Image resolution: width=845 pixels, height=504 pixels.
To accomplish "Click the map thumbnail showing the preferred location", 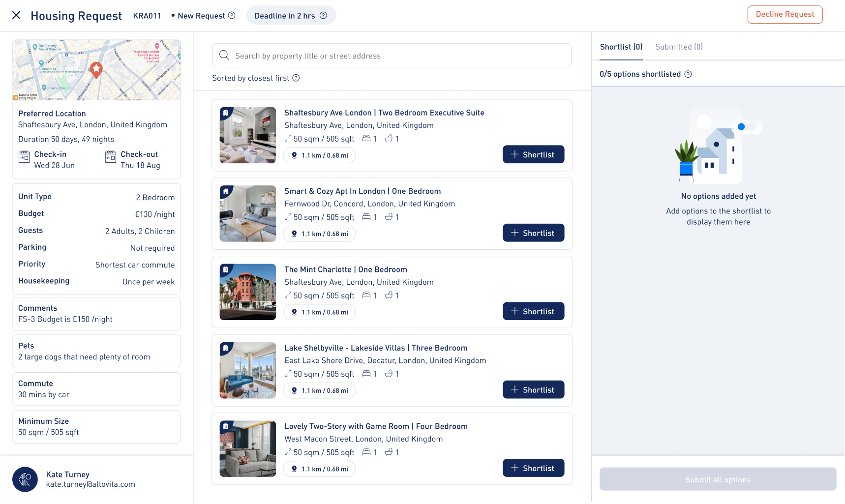I will pos(96,70).
